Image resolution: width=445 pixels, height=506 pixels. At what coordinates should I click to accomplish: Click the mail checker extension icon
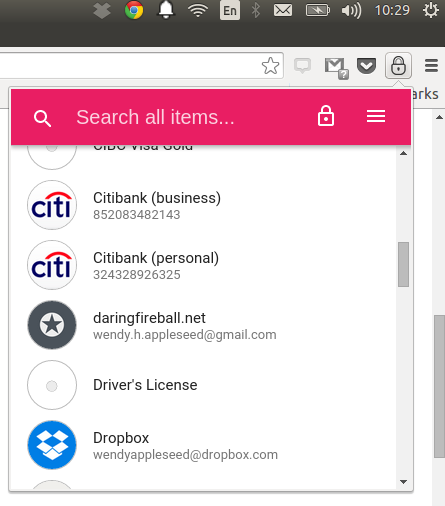pyautogui.click(x=336, y=68)
